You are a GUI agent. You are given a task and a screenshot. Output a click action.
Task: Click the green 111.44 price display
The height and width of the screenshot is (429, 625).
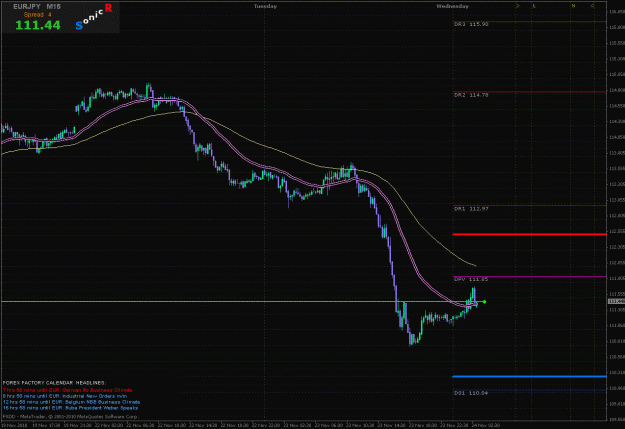(x=38, y=25)
